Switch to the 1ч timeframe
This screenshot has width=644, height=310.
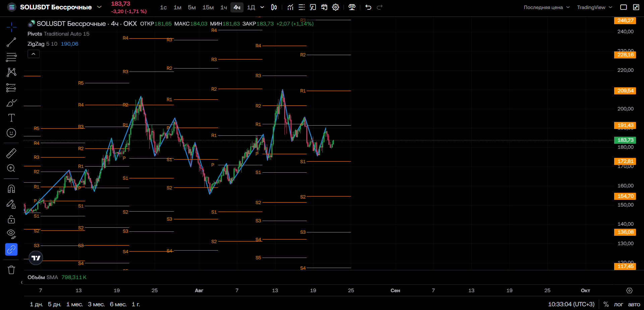click(224, 7)
